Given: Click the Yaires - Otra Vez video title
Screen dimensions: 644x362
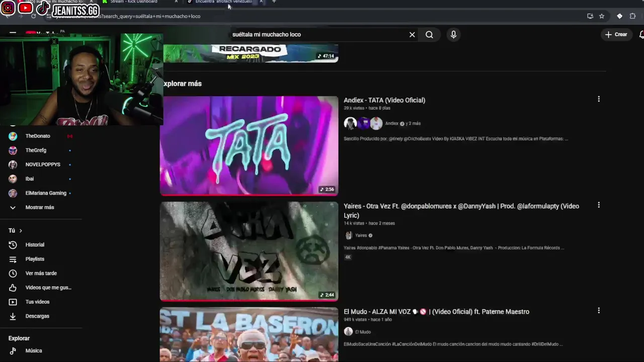Looking at the screenshot, I should [x=461, y=211].
